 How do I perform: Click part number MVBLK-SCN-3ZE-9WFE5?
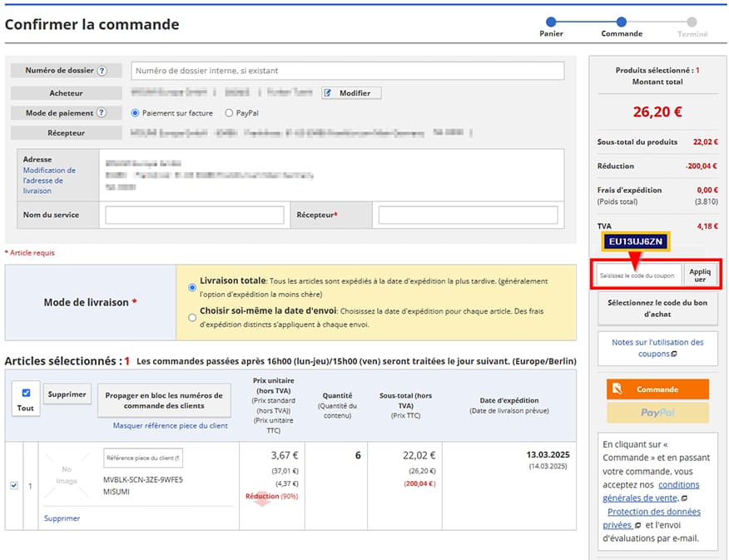[x=143, y=479]
